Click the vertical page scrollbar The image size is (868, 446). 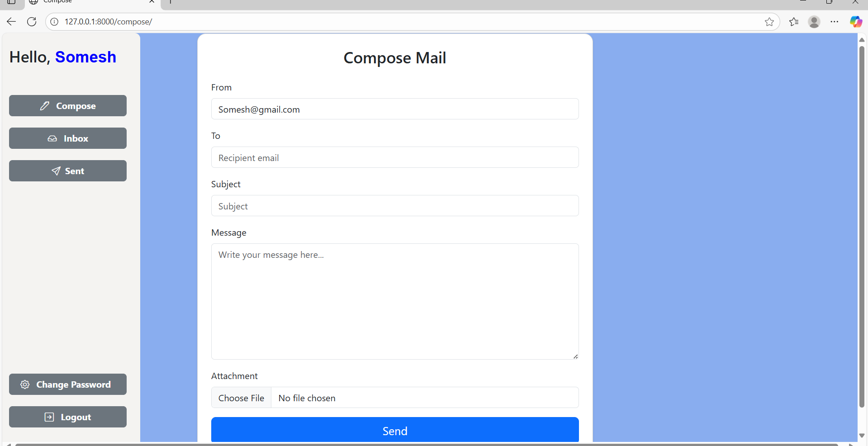pos(862,226)
